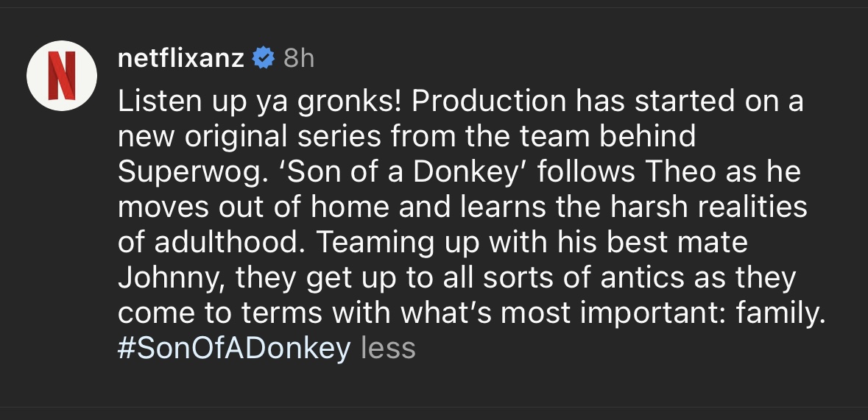Click the blue verified badge
Image resolution: width=868 pixels, height=420 pixels.
coord(262,58)
